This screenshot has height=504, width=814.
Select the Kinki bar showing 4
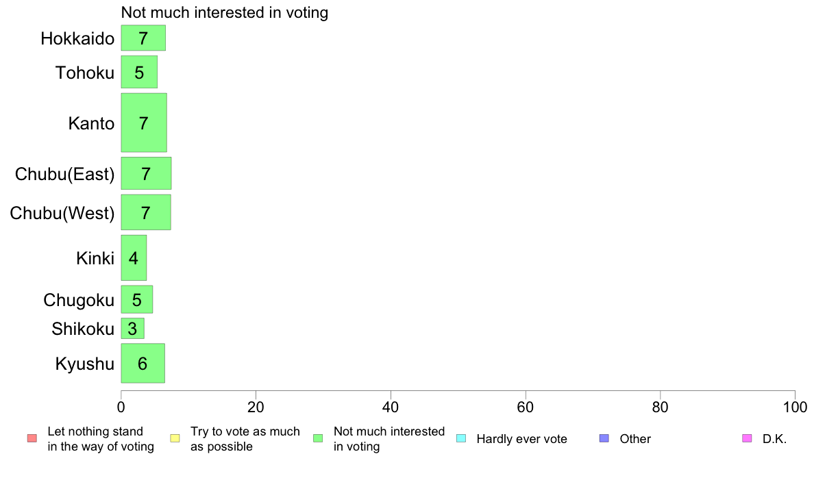click(134, 257)
